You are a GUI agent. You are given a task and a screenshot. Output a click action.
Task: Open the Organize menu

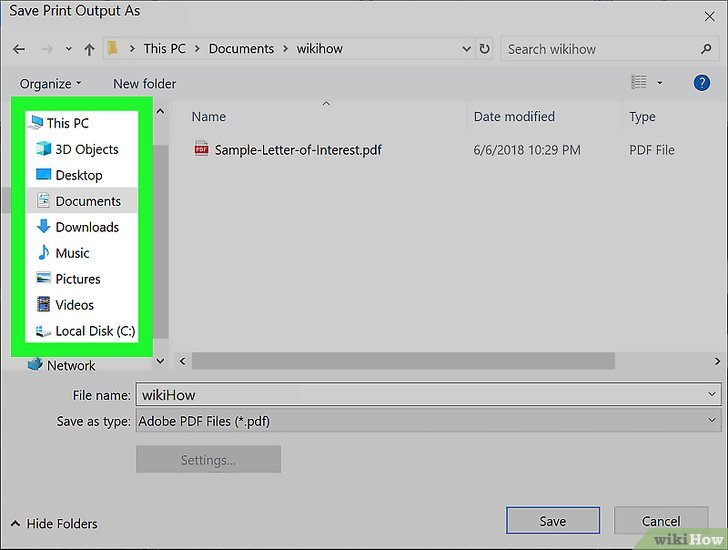pyautogui.click(x=50, y=84)
